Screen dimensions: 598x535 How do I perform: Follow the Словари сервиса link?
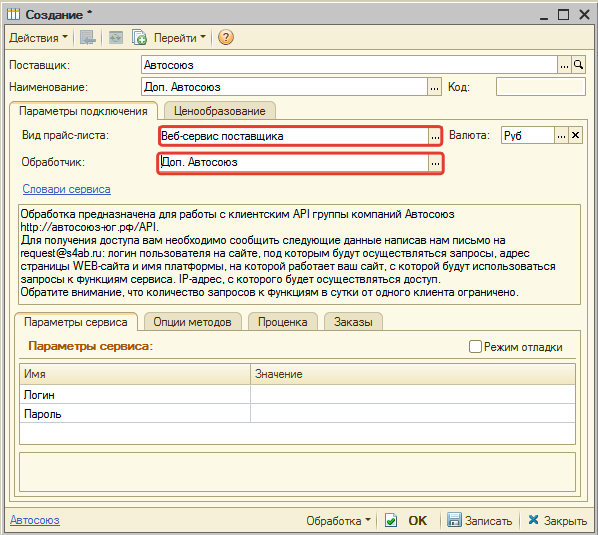coord(66,189)
